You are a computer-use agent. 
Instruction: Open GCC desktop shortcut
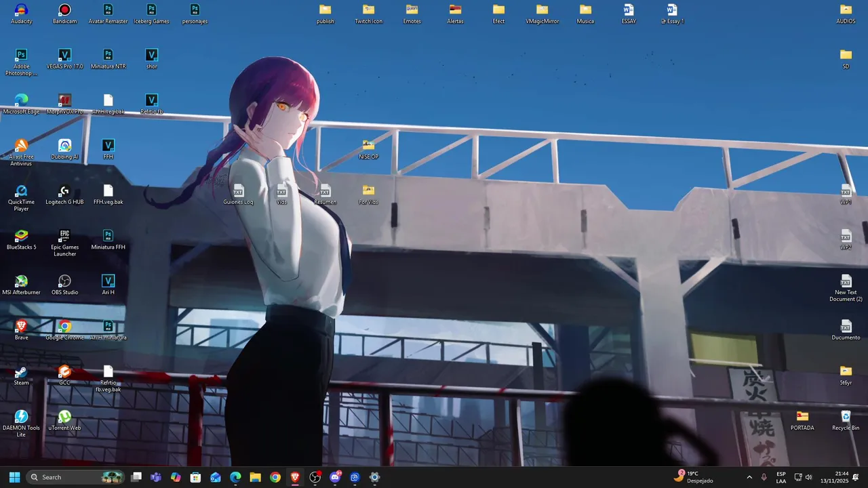pos(64,375)
